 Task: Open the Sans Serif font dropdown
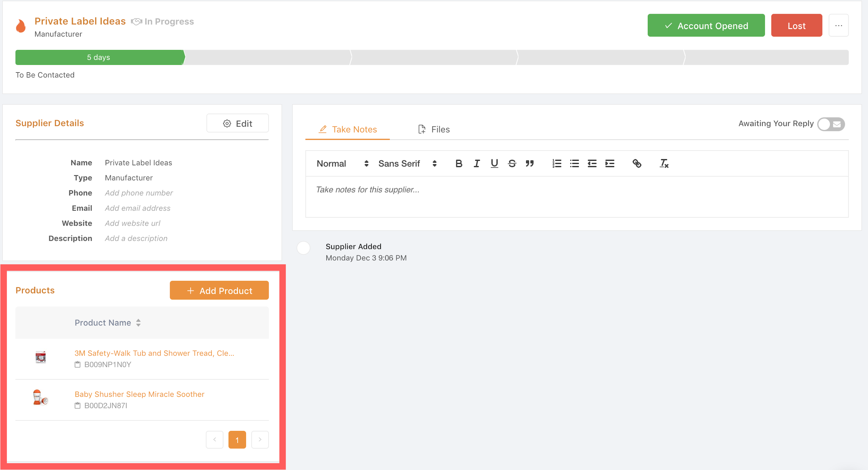407,164
